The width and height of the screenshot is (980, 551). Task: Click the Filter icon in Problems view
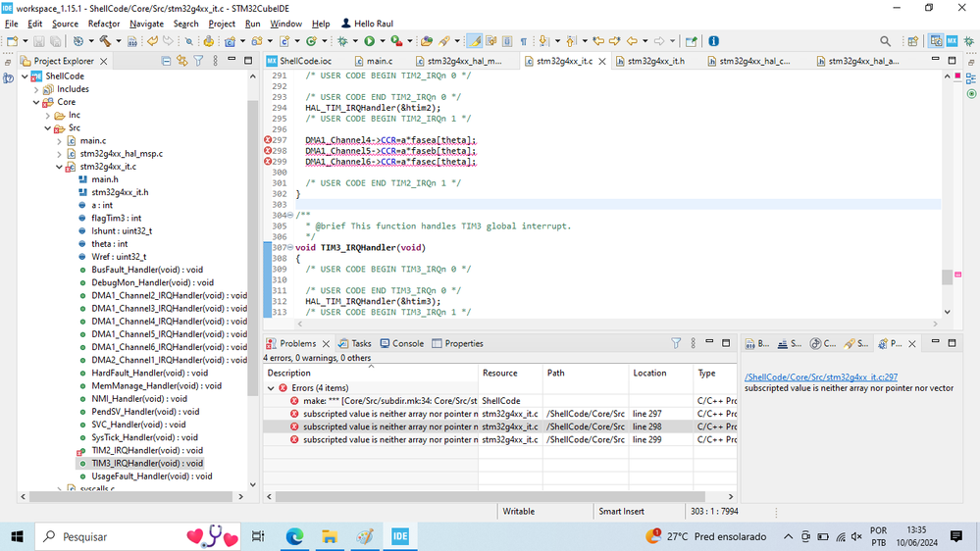pos(676,344)
